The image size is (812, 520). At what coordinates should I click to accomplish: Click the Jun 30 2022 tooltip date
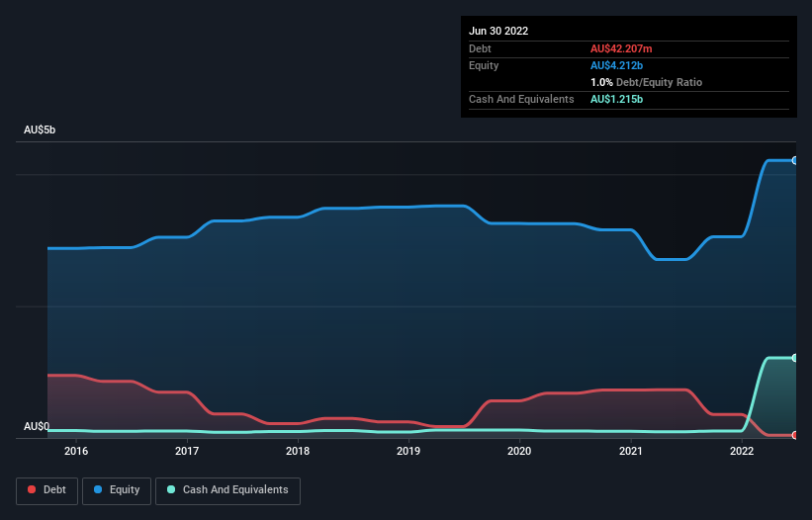[498, 31]
